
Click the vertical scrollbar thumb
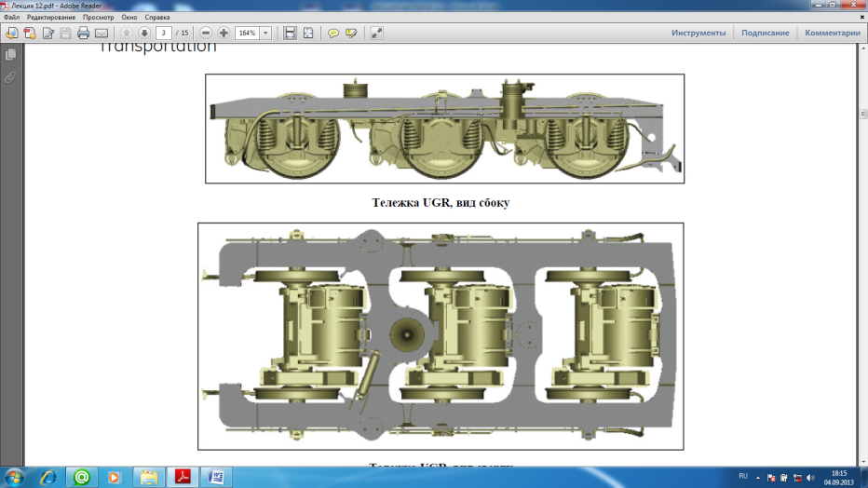coord(863,114)
